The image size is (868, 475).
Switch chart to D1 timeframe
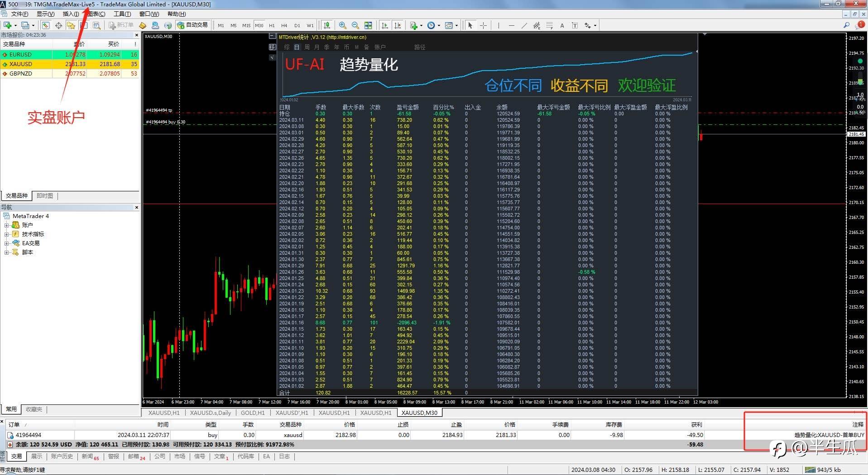(x=297, y=25)
